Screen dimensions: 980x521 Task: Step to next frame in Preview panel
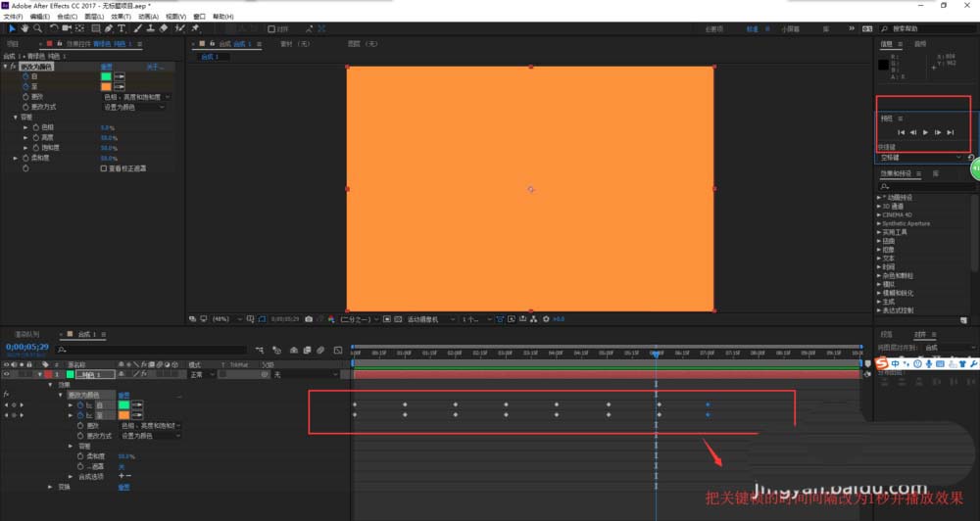click(938, 132)
